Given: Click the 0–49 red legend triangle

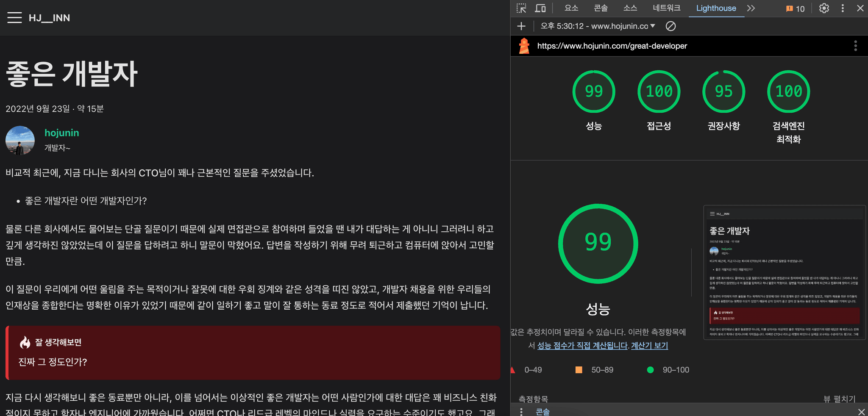Looking at the screenshot, I should 512,370.
